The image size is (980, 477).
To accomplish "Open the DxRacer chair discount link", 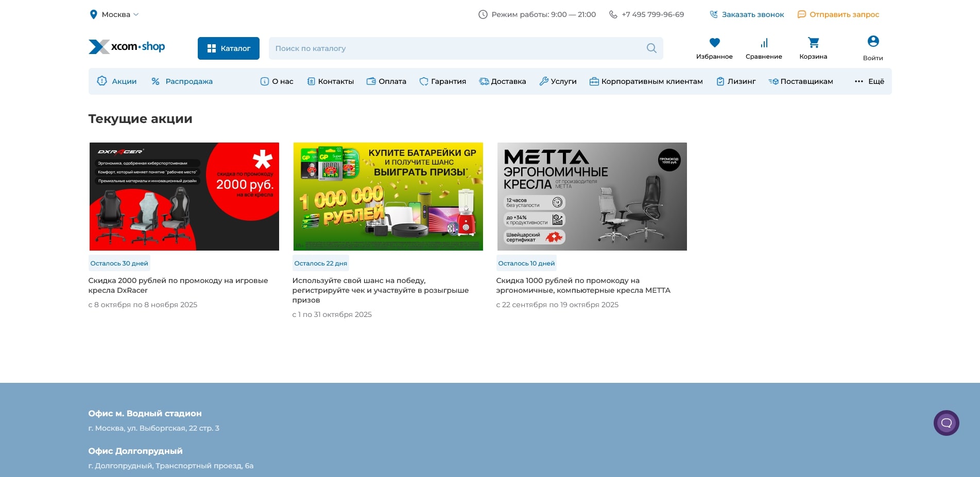I will (178, 285).
